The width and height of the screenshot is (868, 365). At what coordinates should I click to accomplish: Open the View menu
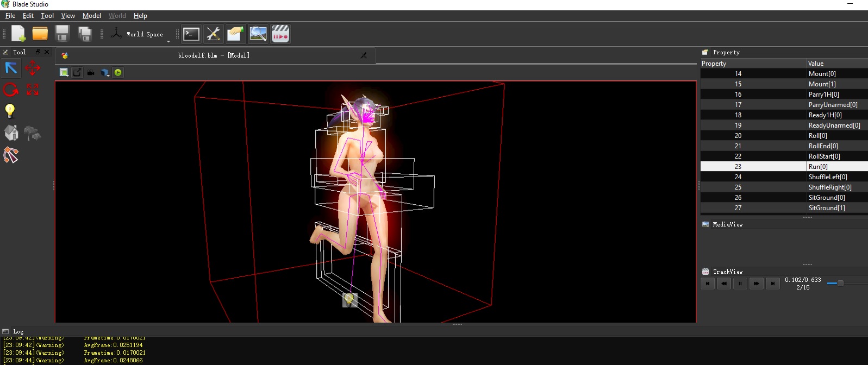point(68,16)
